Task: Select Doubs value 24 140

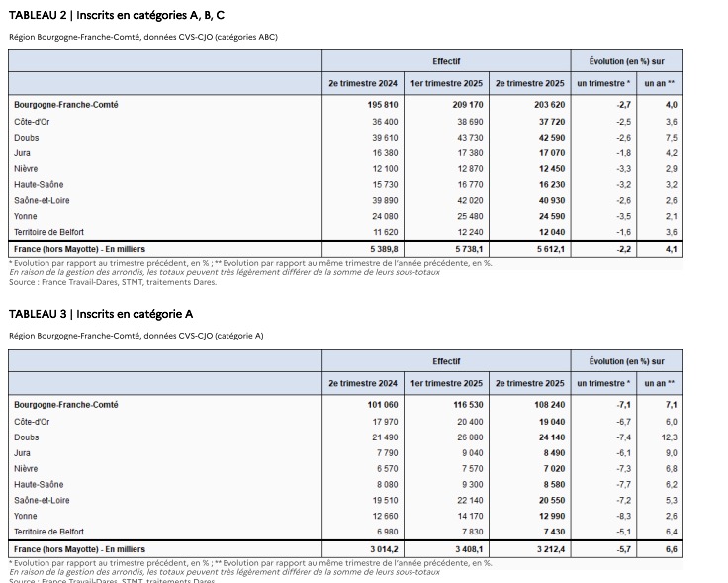Action: (552, 437)
